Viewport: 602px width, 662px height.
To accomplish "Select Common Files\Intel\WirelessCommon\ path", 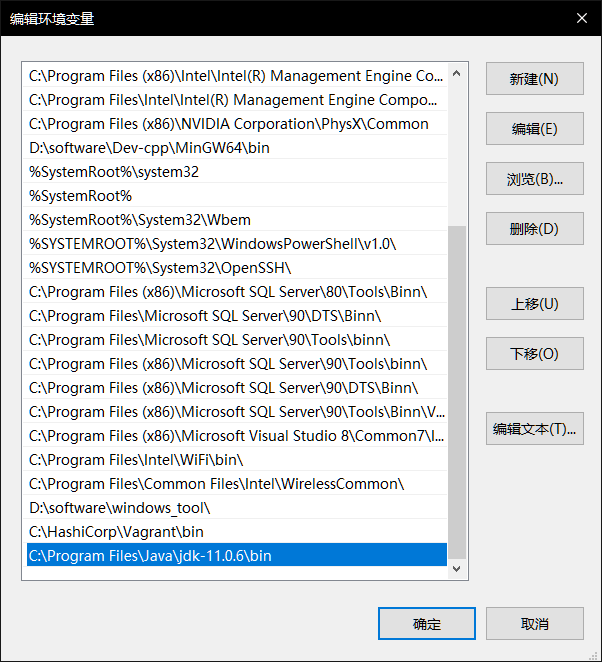I will 237,484.
